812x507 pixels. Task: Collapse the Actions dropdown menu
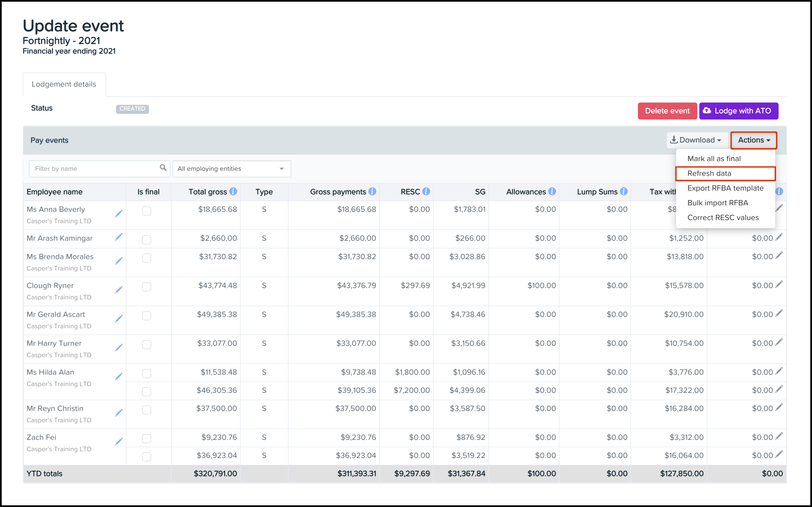tap(753, 140)
